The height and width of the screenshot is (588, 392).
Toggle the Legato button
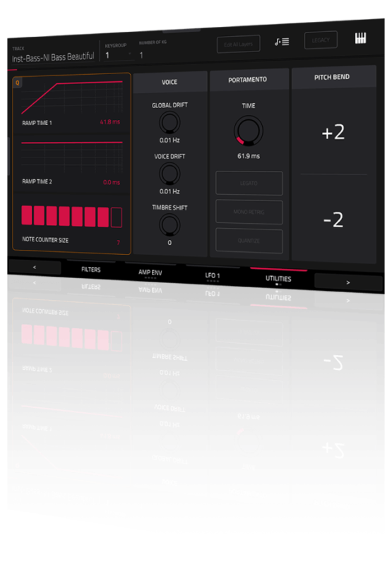pos(249,183)
